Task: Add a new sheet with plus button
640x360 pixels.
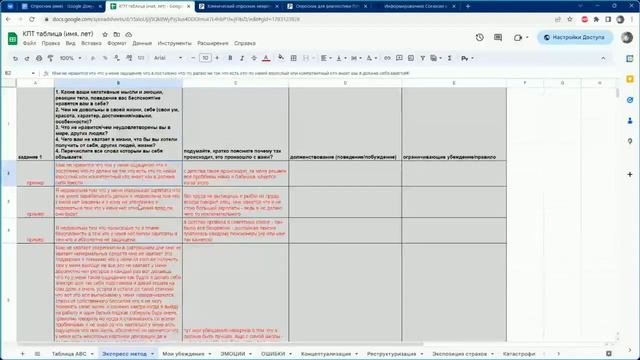Action: 23,354
